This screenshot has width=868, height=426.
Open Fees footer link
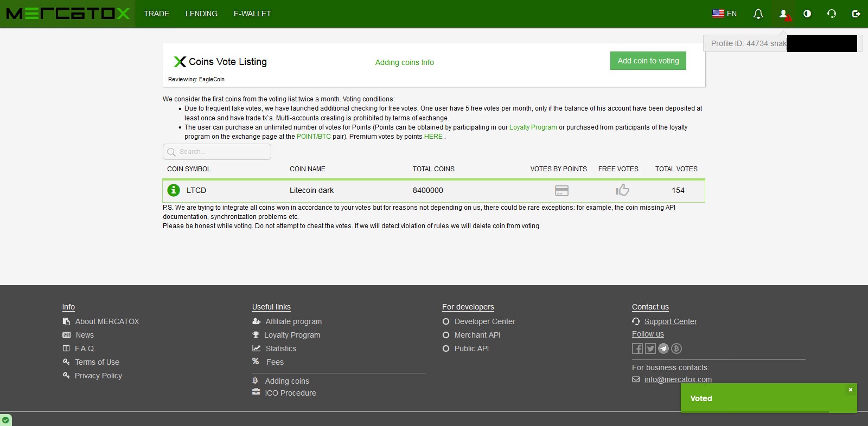(x=275, y=362)
